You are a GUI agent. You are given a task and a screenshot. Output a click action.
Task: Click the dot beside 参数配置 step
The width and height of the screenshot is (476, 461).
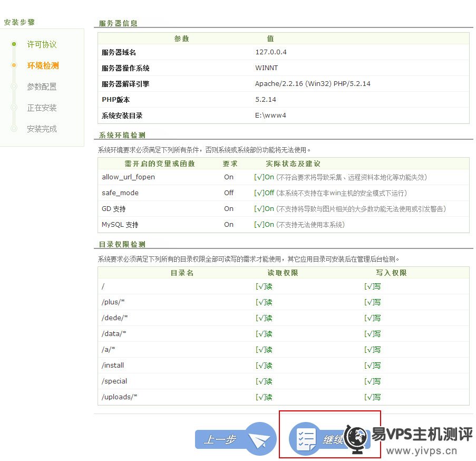pos(13,87)
